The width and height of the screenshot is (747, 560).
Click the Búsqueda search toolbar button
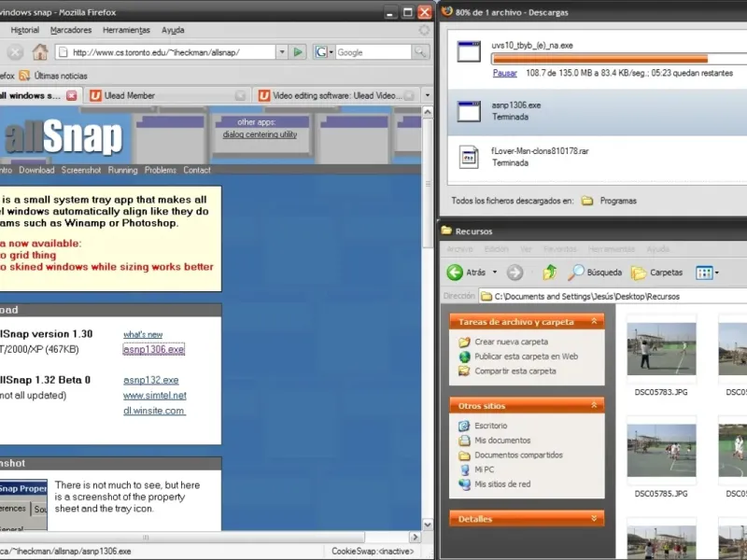[595, 273]
